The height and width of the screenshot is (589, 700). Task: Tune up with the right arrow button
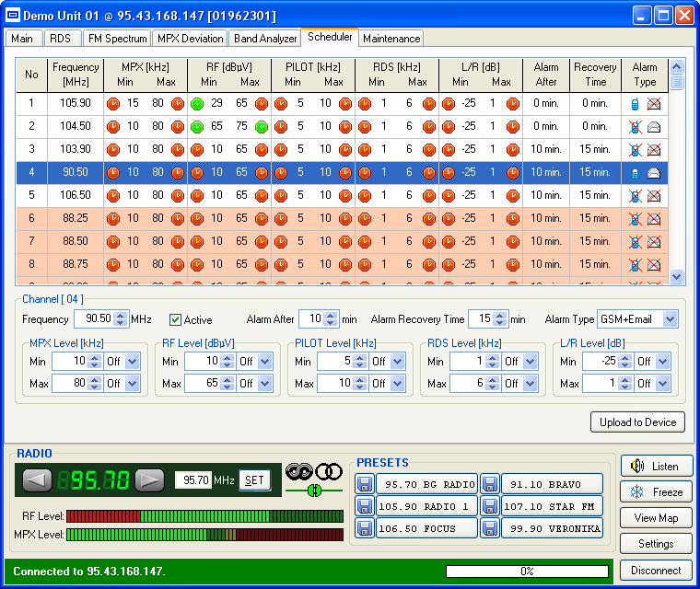point(149,480)
